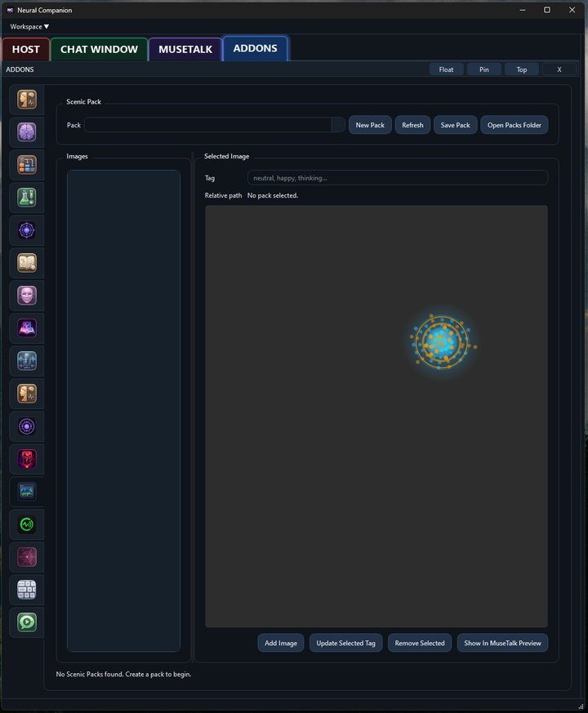
Task: Expand the Pack combo box dropdown arrow
Action: 338,125
